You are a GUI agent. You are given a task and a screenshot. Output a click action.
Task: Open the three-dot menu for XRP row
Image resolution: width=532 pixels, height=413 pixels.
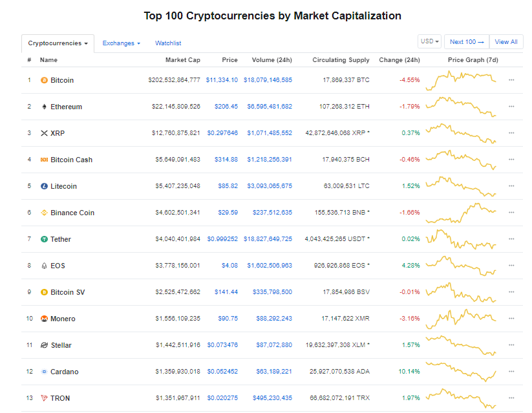coord(511,133)
